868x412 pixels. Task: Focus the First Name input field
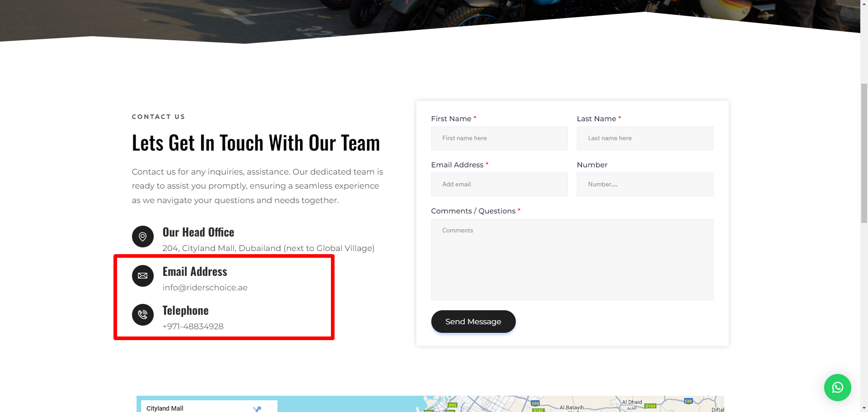click(x=499, y=138)
